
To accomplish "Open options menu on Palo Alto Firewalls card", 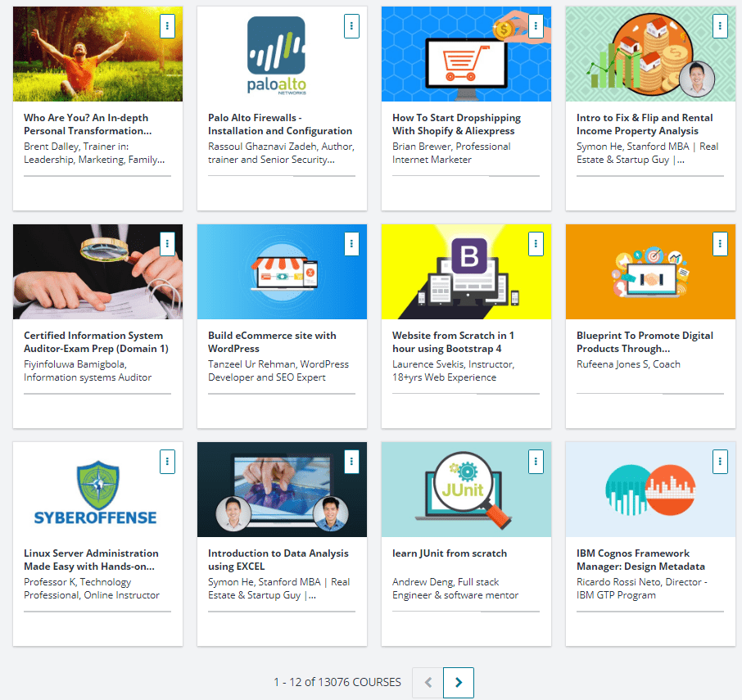I will 351,26.
